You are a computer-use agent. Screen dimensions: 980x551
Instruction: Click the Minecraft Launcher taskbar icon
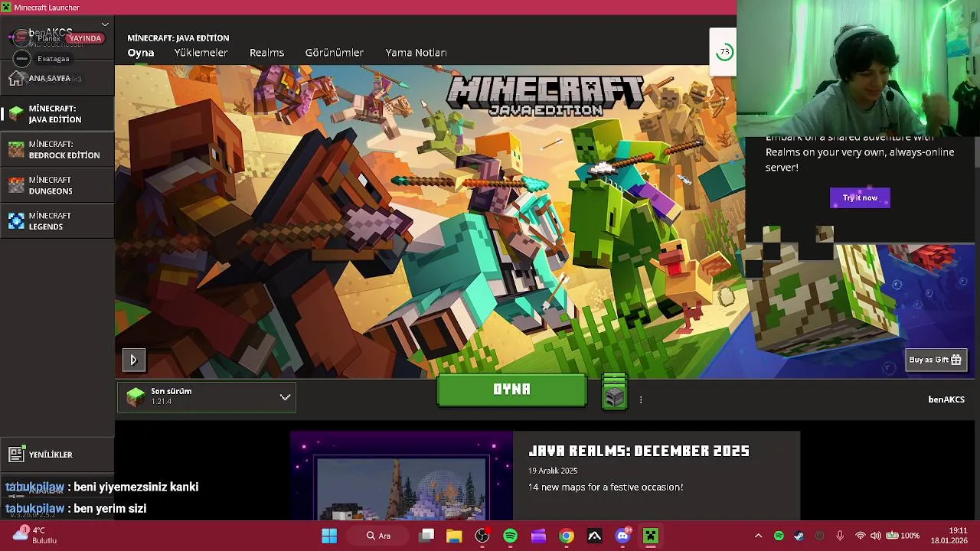(x=651, y=536)
